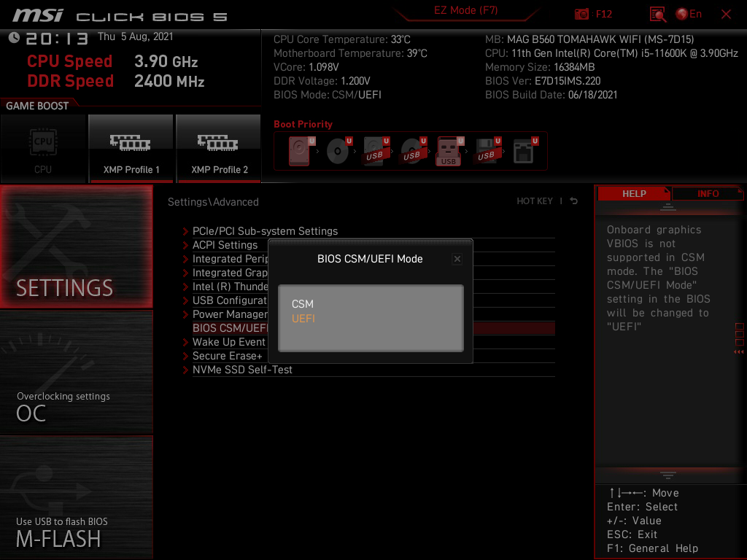This screenshot has width=747, height=560.
Task: Click the CPU Speed 3.90 GHz value
Action: [x=166, y=61]
